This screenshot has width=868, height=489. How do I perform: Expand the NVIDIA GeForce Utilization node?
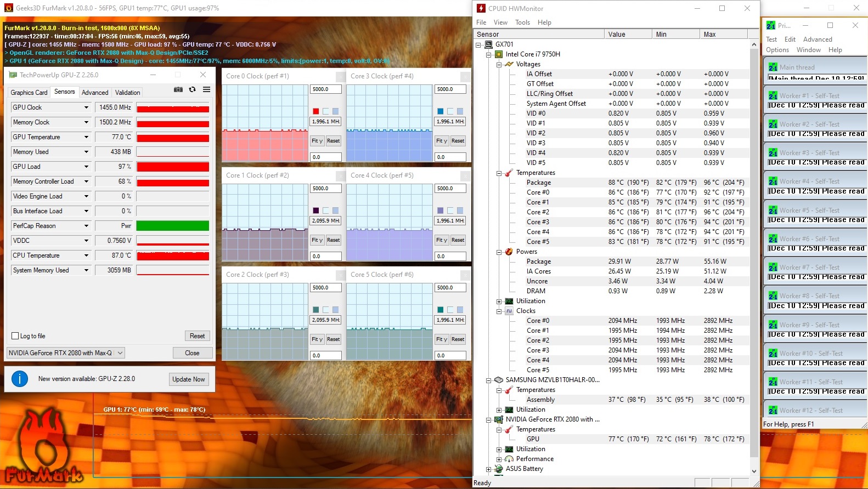pos(499,449)
